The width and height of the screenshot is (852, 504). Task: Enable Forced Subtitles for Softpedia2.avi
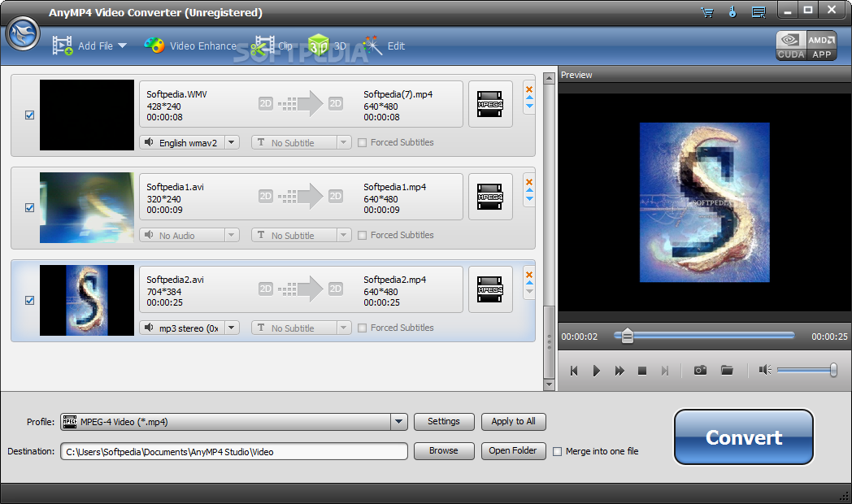(x=363, y=328)
